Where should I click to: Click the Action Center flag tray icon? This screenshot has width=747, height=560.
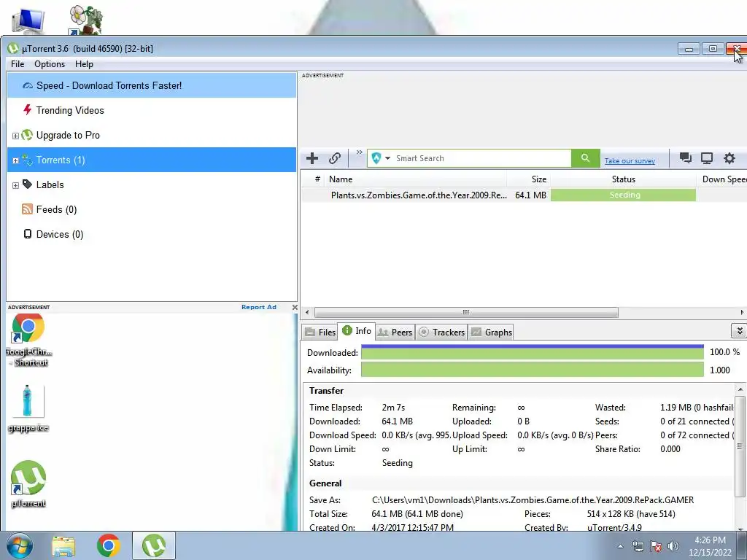coord(656,546)
